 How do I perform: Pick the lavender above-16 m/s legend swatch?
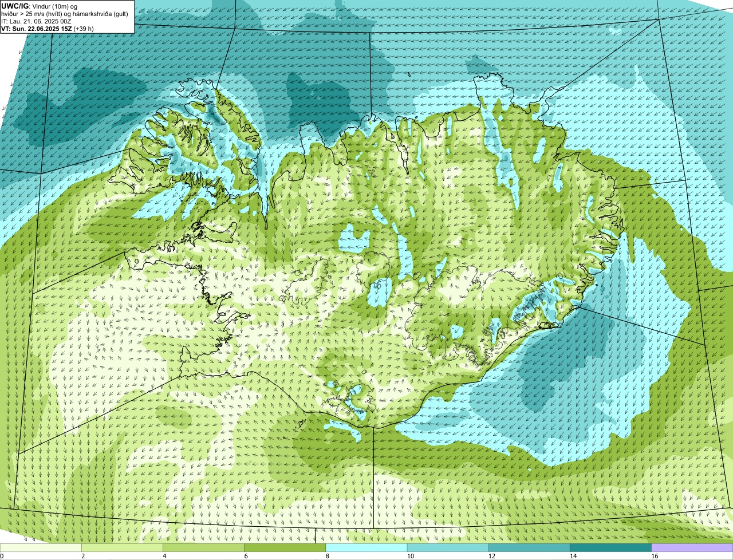pyautogui.click(x=692, y=548)
